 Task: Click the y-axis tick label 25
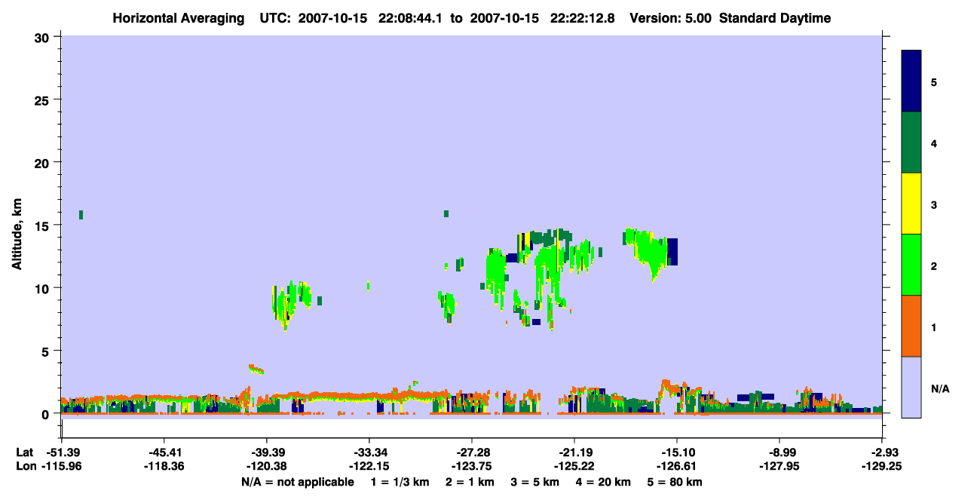pyautogui.click(x=44, y=100)
